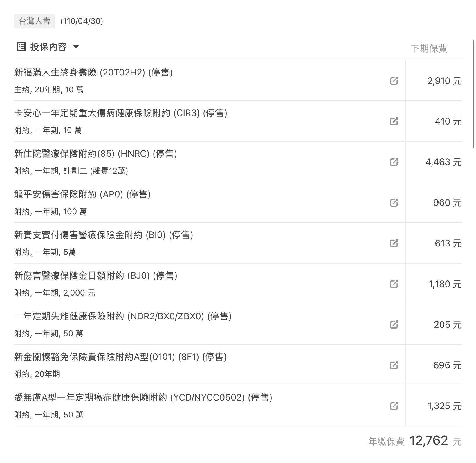Screen dimensions: 476x463
Task: Open external link for 新金關懷豁免保險費附約
Action: pos(394,365)
